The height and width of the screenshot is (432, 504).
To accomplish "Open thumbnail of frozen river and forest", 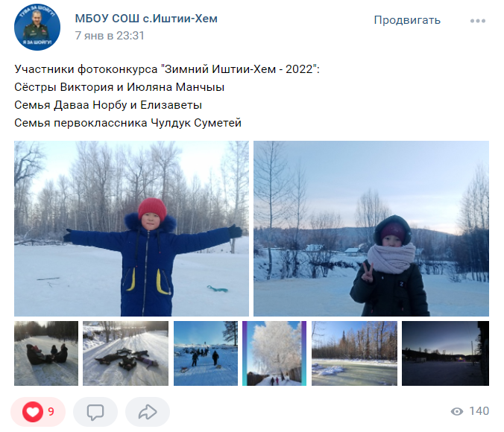I will [x=355, y=353].
